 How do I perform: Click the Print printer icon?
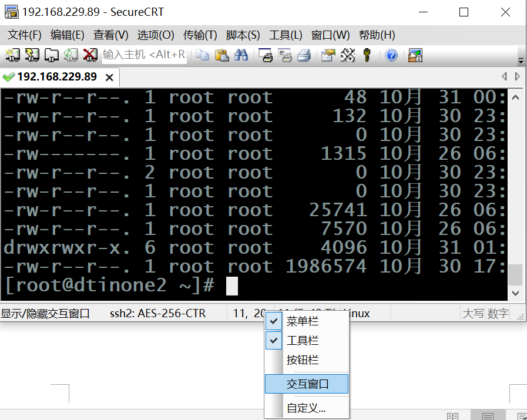[303, 55]
